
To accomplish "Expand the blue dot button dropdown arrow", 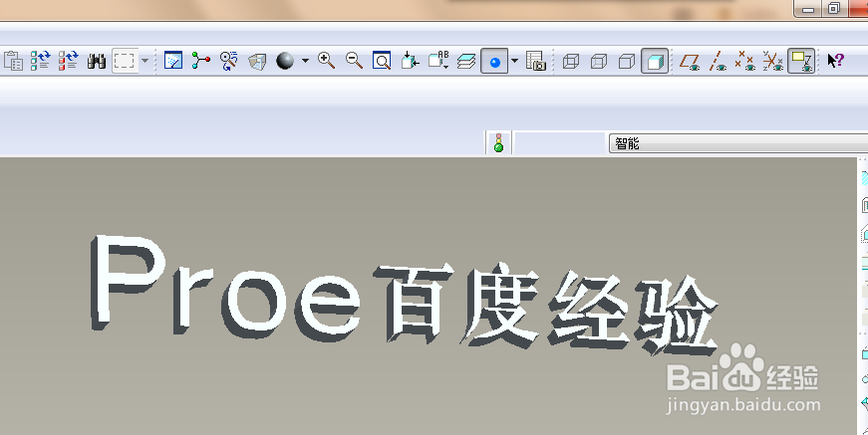I will pyautogui.click(x=515, y=61).
